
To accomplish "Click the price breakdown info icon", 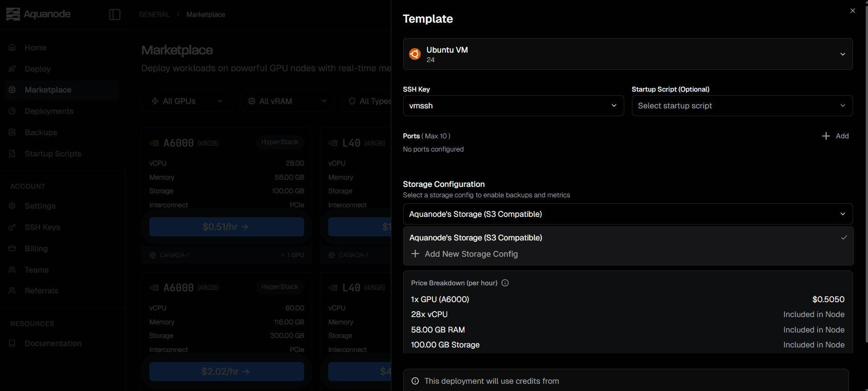I will point(505,283).
